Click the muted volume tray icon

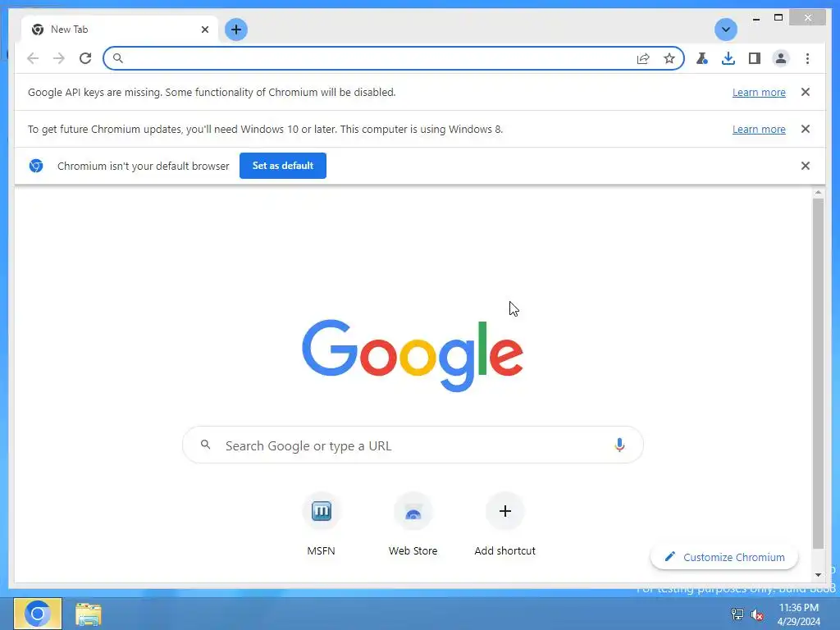(x=757, y=614)
